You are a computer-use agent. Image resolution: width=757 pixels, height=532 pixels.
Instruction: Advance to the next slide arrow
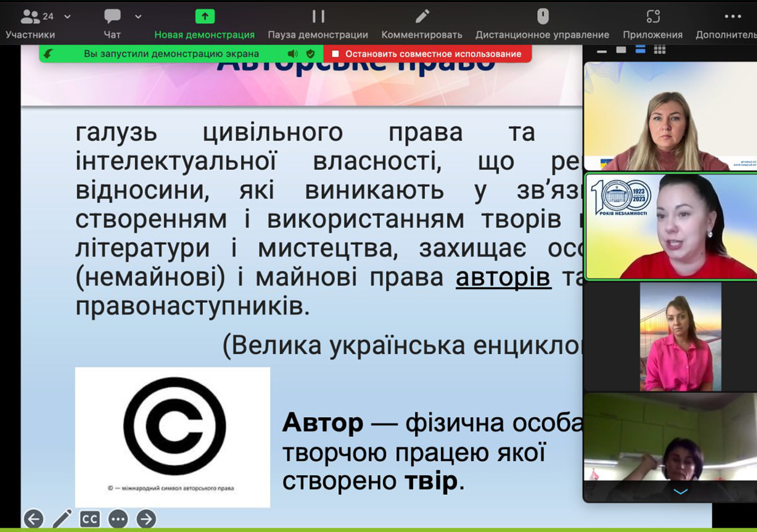[x=146, y=519]
